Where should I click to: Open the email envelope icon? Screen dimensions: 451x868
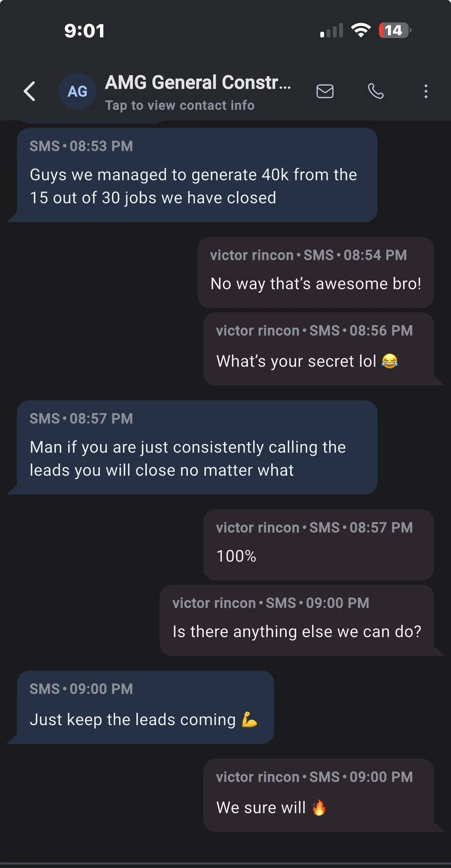[x=325, y=91]
